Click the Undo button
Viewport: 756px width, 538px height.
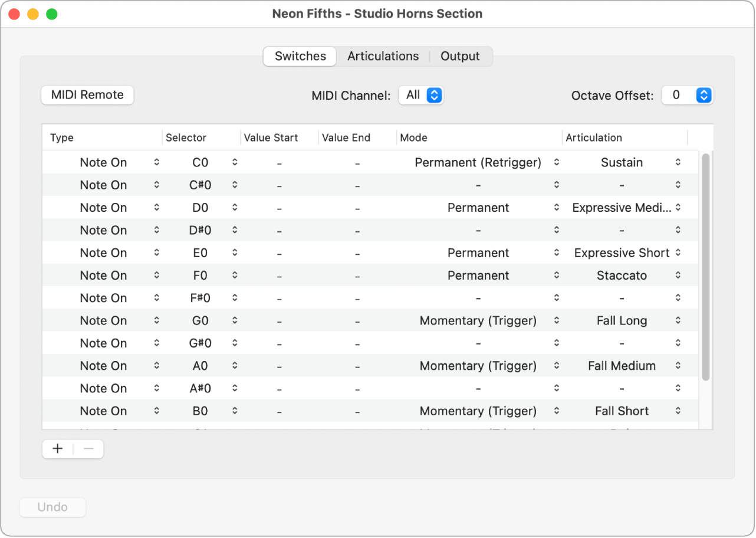(x=52, y=507)
